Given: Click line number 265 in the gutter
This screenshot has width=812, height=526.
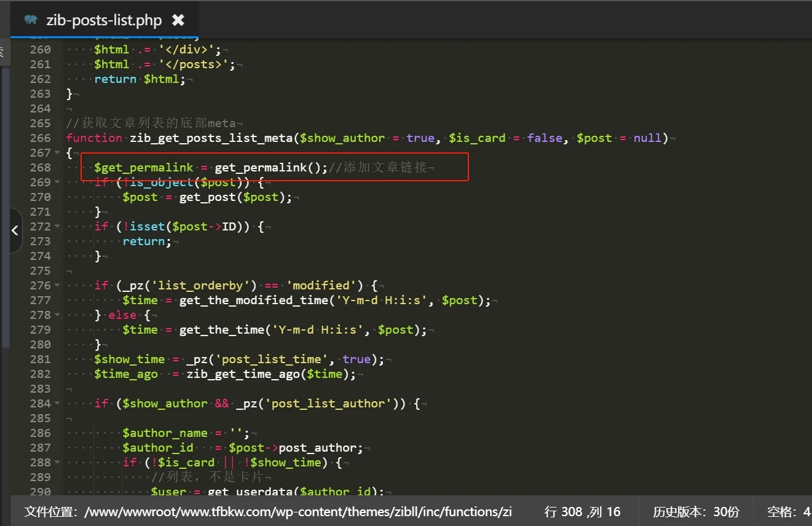Looking at the screenshot, I should pyautogui.click(x=40, y=123).
